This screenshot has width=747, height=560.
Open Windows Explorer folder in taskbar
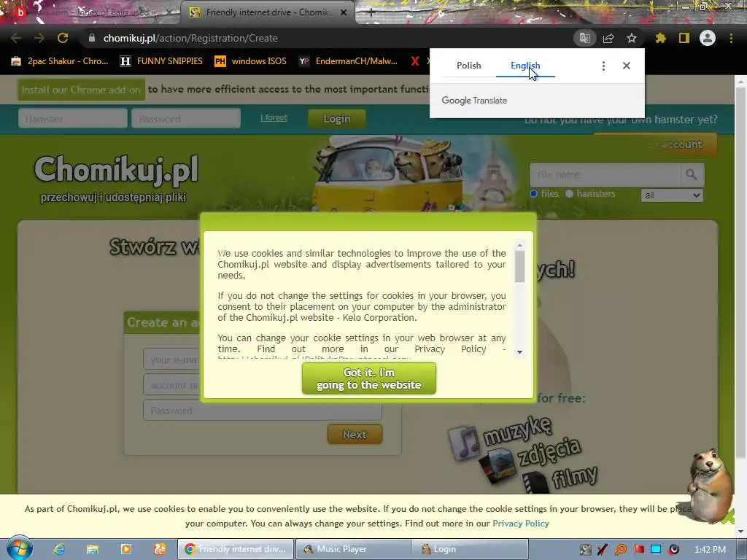point(93,549)
